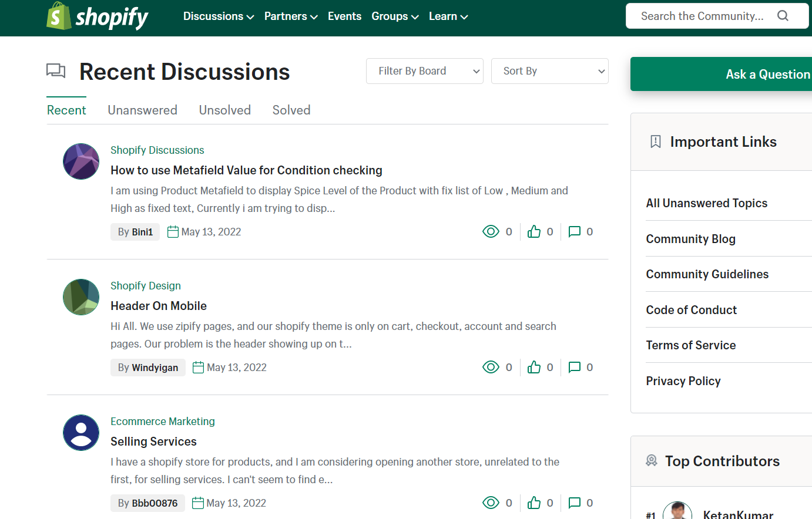Open Bbb00876's default user avatar

81,433
